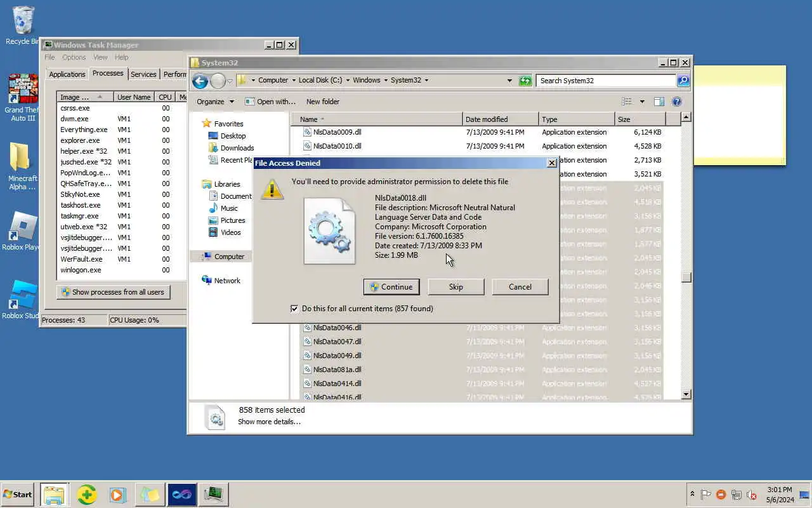812x508 pixels.
Task: Toggle the preview pane icon
Action: coord(659,102)
